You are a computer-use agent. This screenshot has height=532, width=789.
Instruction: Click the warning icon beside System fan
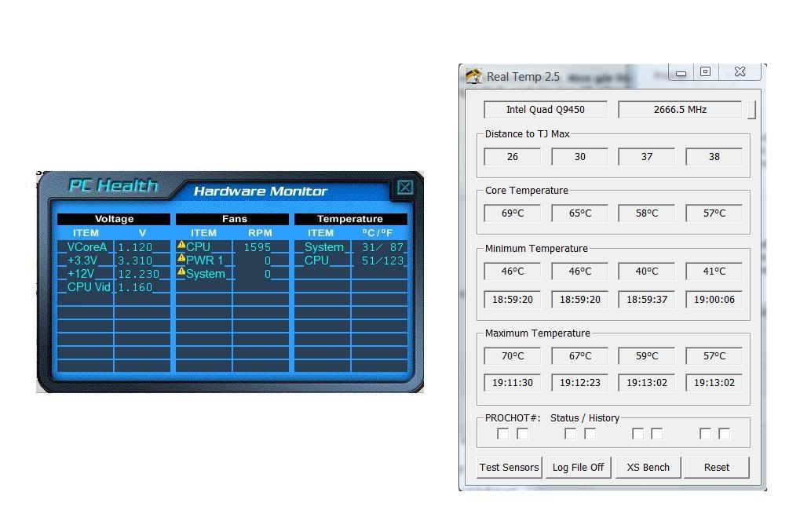click(181, 272)
